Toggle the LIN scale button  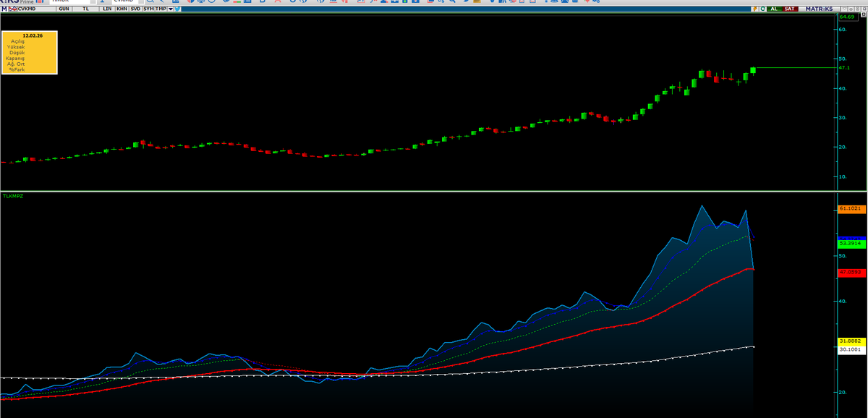tap(107, 9)
